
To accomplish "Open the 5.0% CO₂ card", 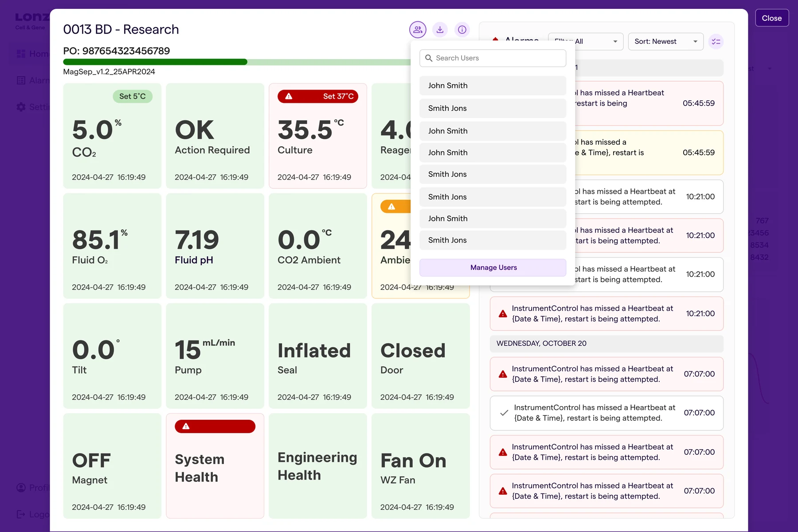I will pos(112,136).
